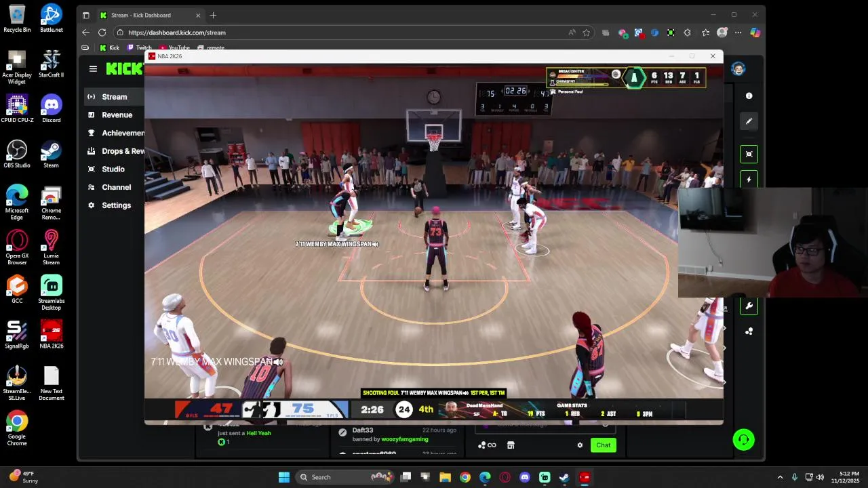The height and width of the screenshot is (488, 868).
Task: Toggle the Kick sidebar hamburger menu
Action: (x=93, y=68)
